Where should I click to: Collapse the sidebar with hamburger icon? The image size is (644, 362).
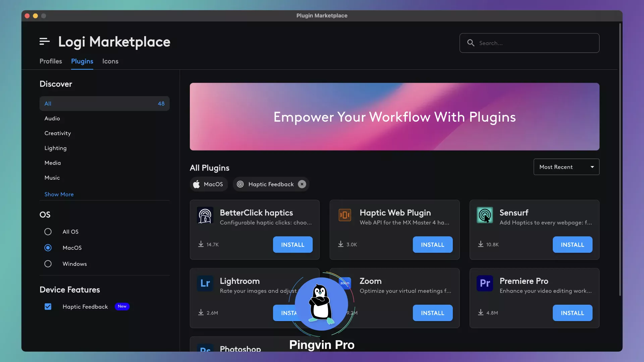click(44, 41)
